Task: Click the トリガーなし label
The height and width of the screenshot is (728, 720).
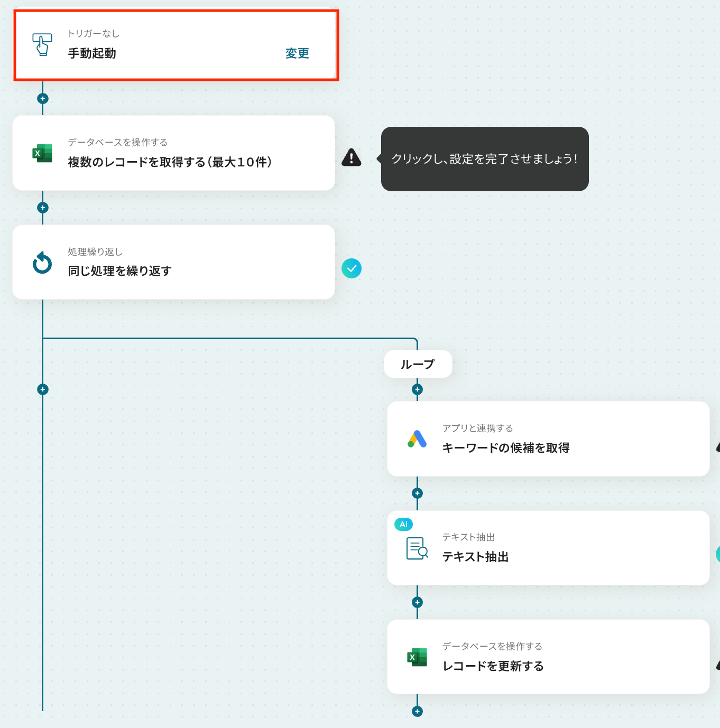Action: [x=94, y=33]
